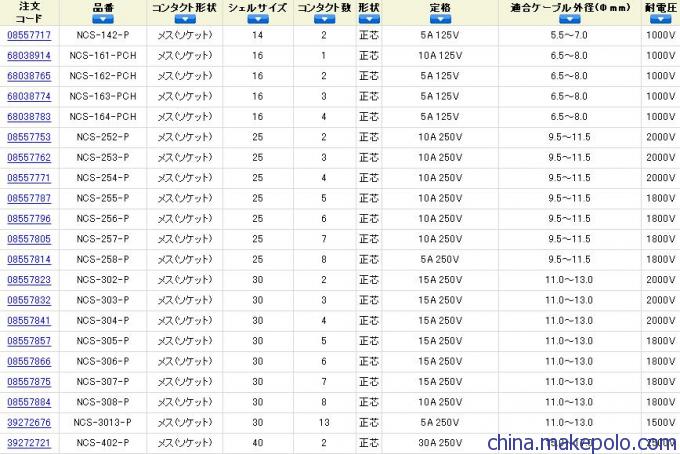Open the シェルサイズ column filter dropdown

point(258,19)
